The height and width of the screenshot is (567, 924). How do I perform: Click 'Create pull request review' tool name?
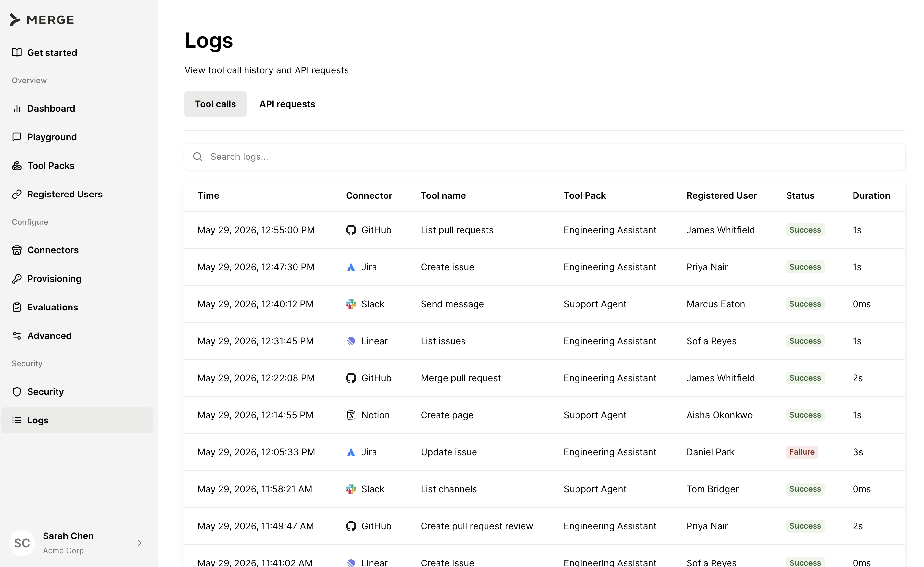pos(477,526)
